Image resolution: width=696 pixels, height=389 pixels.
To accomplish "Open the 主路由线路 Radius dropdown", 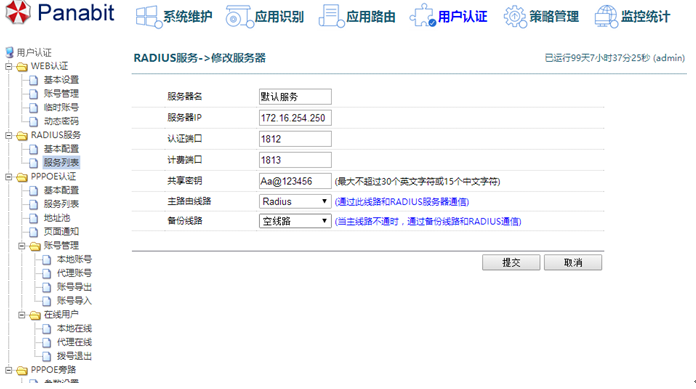I will click(295, 202).
